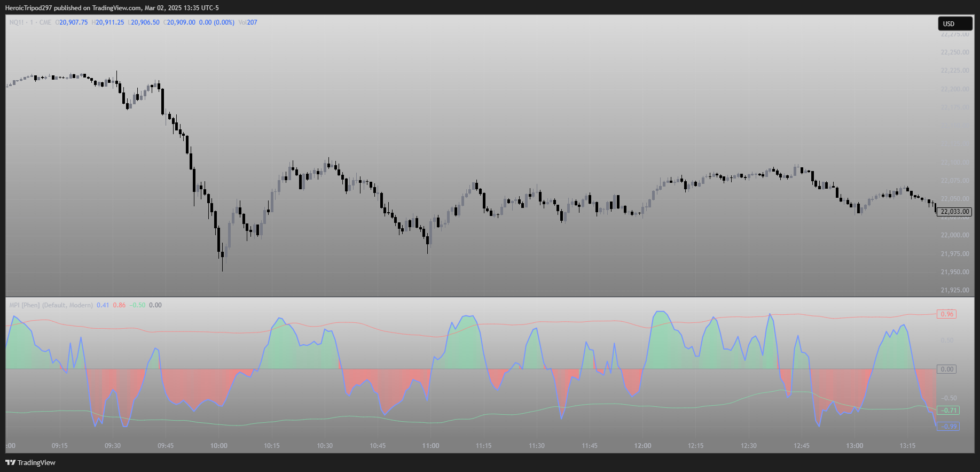
Task: Select the open value 20,907.75
Action: (73, 22)
